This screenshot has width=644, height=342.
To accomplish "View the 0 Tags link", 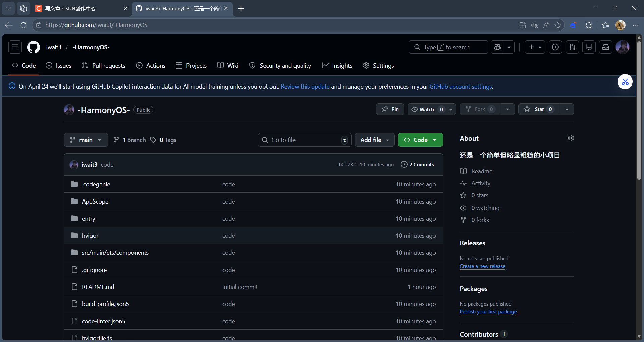I will click(163, 140).
